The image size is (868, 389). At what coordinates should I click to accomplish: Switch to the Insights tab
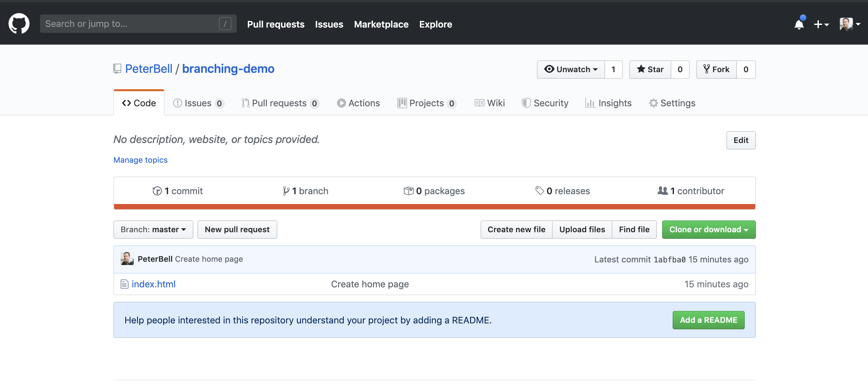(x=608, y=103)
